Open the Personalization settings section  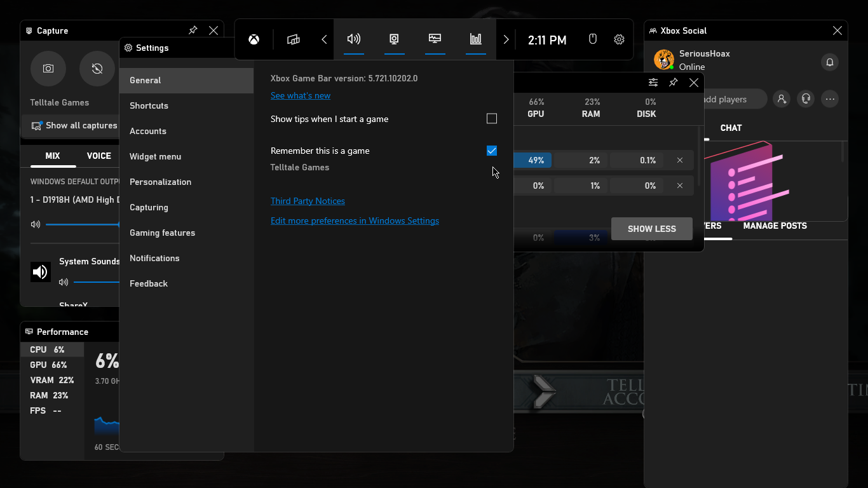(x=186, y=182)
